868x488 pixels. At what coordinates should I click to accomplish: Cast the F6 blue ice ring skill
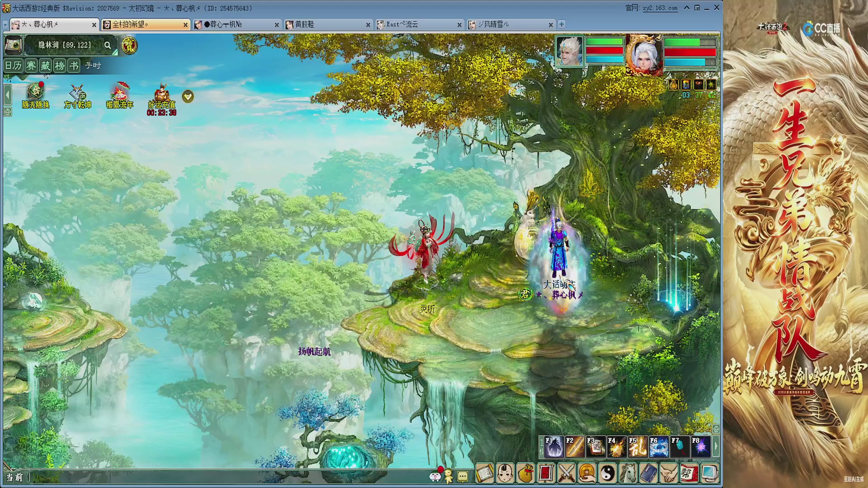pos(659,447)
